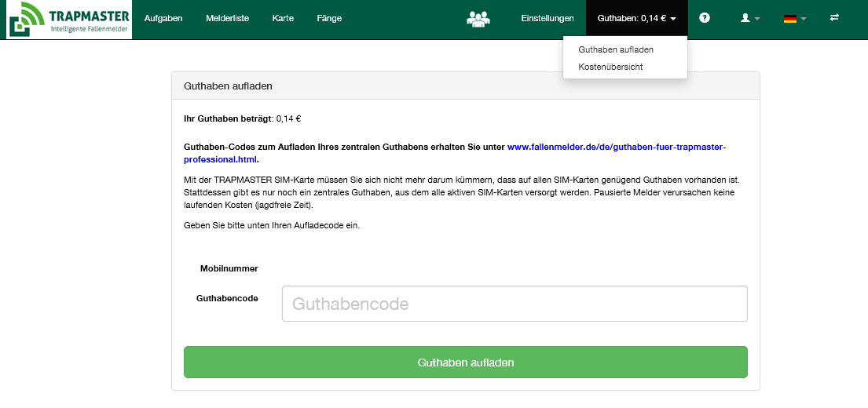868x408 pixels.
Task: Go to Melderliste
Action: click(227, 18)
